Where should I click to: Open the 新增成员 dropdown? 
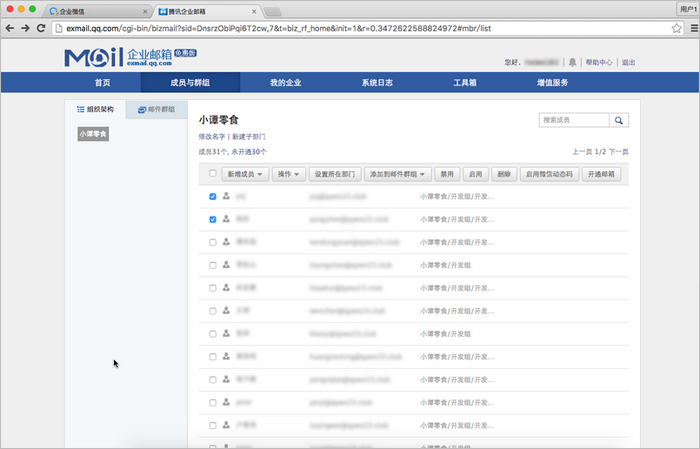tap(246, 174)
